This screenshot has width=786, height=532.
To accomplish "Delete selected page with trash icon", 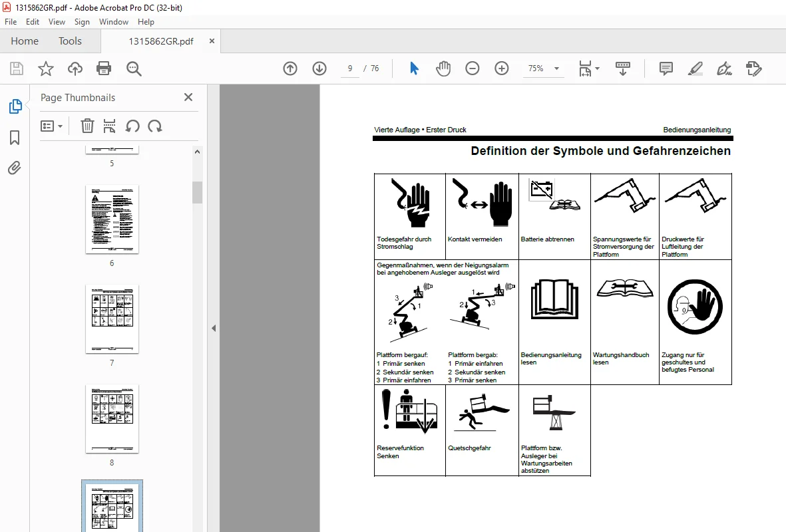I will pyautogui.click(x=87, y=126).
